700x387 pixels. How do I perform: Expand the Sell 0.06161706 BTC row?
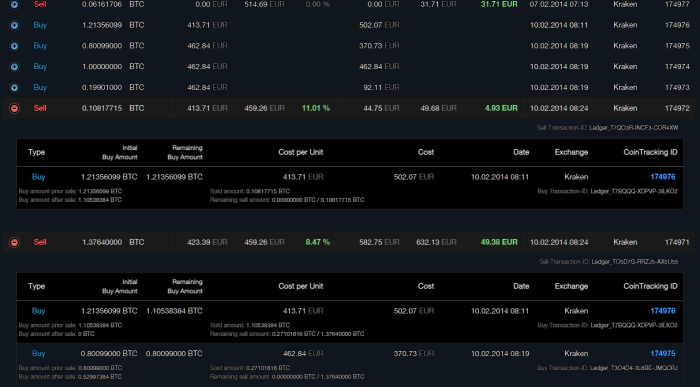pos(14,4)
